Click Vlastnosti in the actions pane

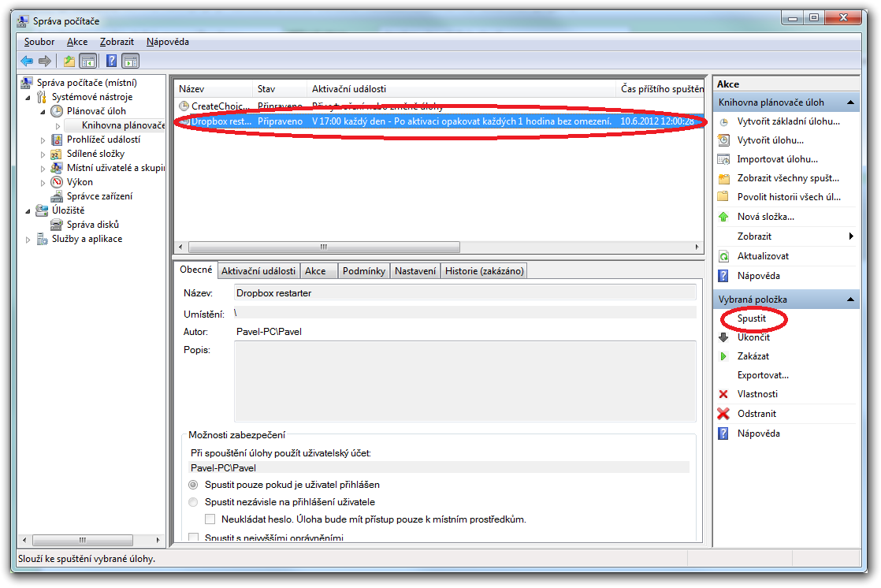[757, 394]
